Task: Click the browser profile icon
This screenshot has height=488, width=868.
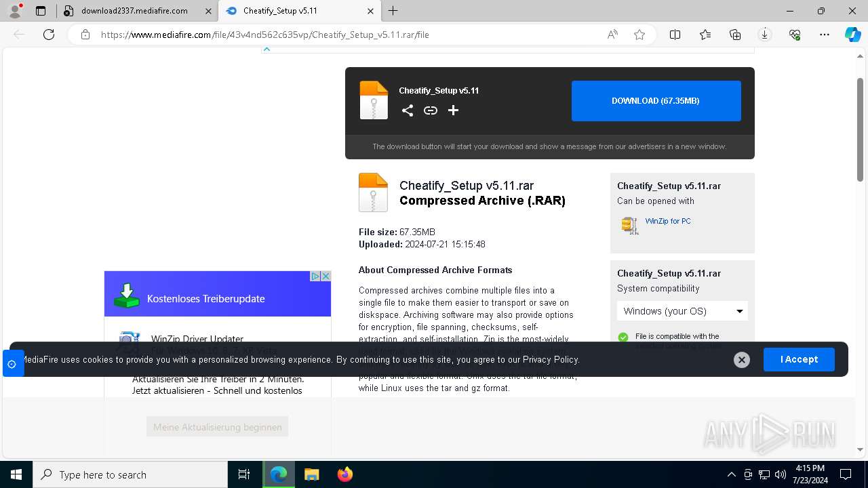Action: 15,11
